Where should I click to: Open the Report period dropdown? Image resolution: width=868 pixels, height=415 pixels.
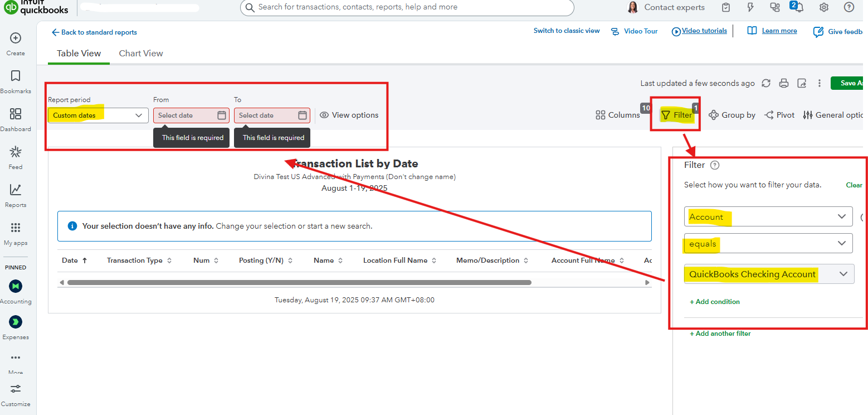tap(98, 115)
